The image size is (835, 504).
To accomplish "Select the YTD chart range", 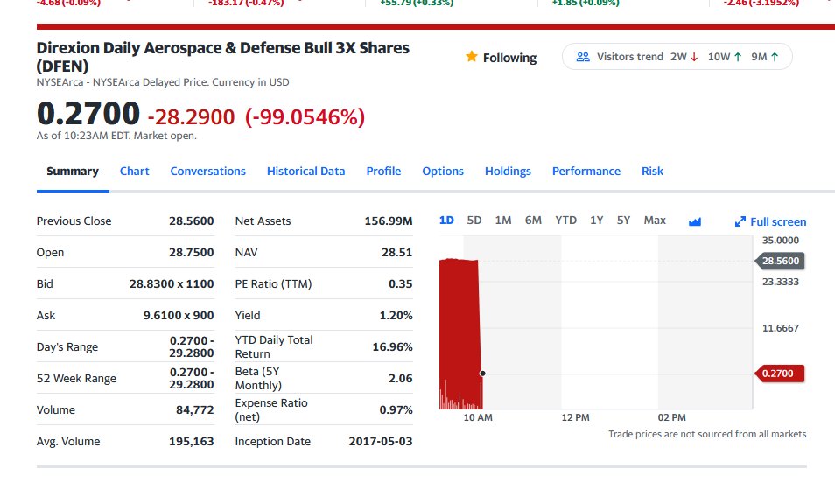I will pos(565,220).
